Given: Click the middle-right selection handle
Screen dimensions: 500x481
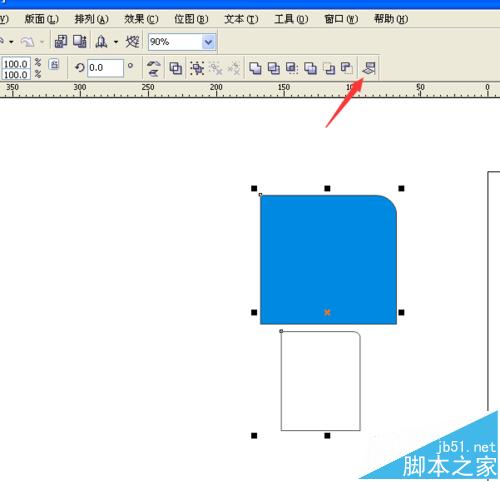Looking at the screenshot, I should [401, 312].
